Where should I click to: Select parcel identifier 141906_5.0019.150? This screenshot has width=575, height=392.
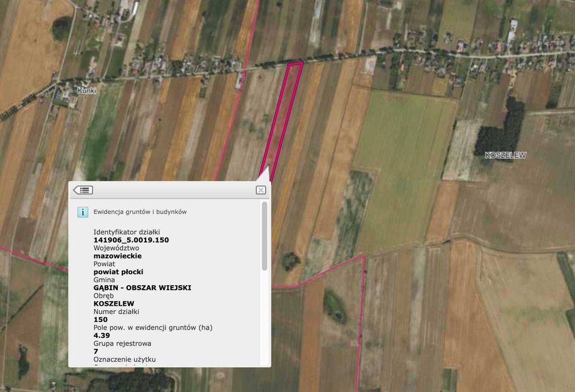[x=131, y=240]
